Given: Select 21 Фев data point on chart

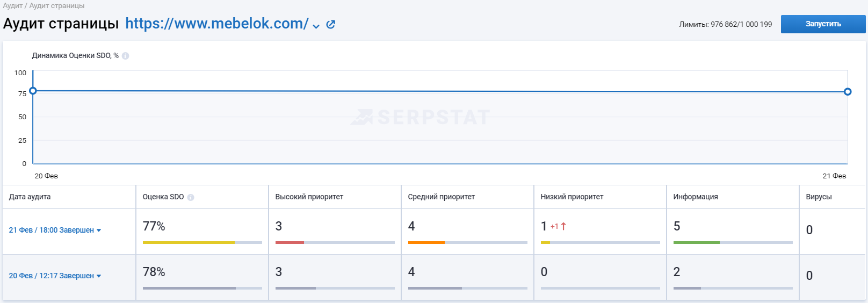Looking at the screenshot, I should pos(848,92).
